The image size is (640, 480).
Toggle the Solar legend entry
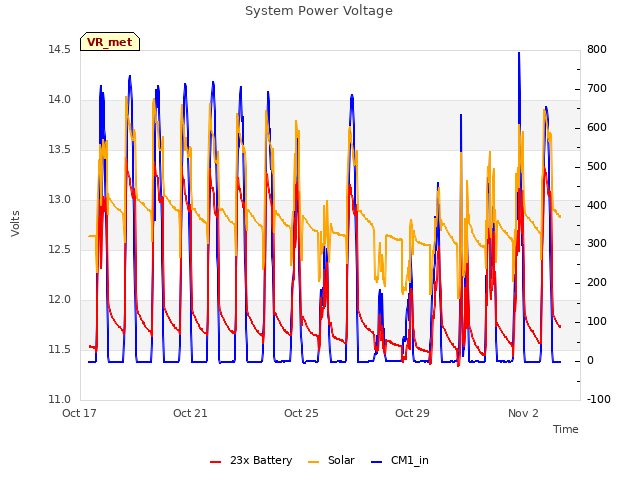click(x=331, y=460)
